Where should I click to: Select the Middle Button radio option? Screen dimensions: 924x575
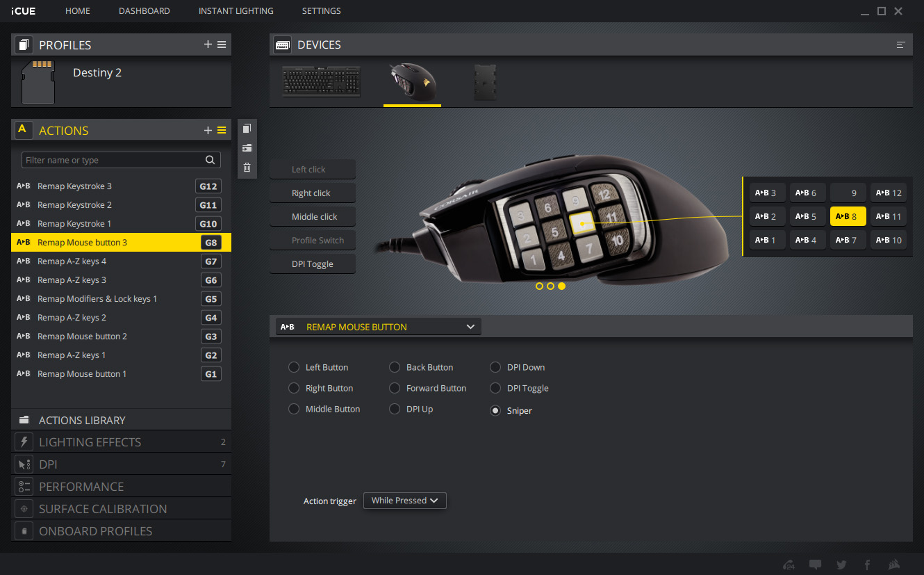[294, 409]
